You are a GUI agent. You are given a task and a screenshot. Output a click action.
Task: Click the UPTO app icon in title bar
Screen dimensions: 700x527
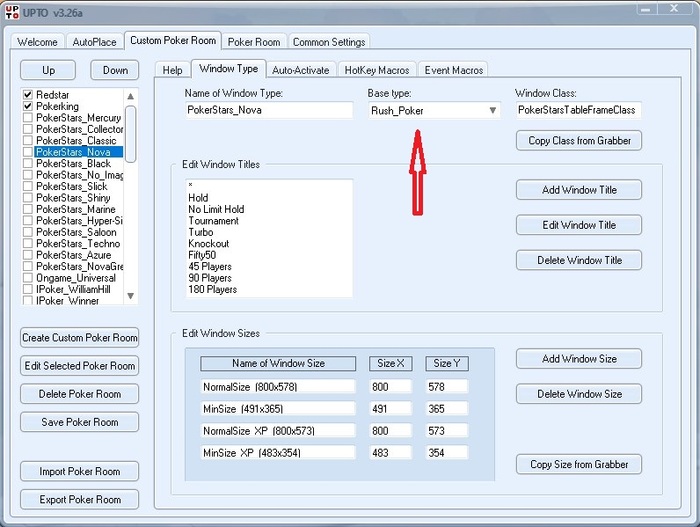click(12, 12)
